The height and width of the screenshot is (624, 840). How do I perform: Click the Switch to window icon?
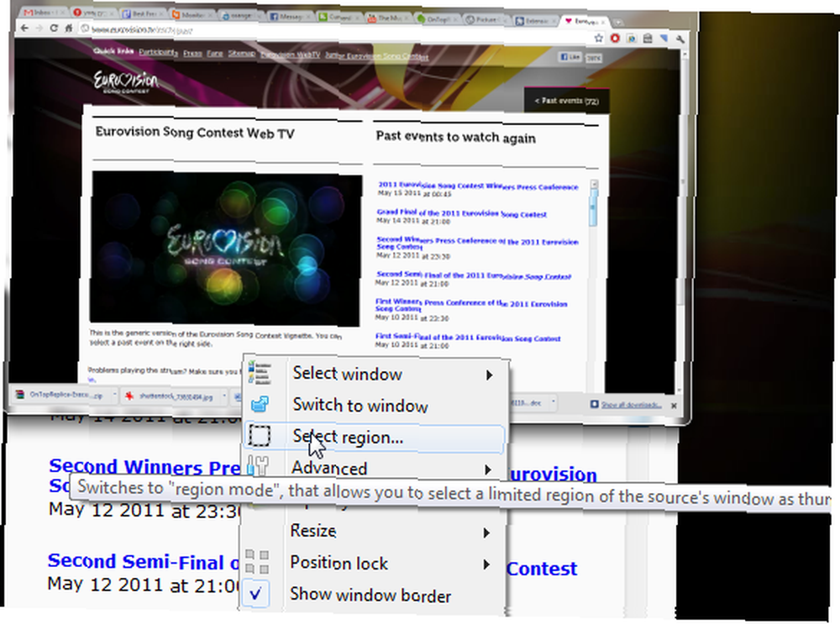tap(260, 404)
